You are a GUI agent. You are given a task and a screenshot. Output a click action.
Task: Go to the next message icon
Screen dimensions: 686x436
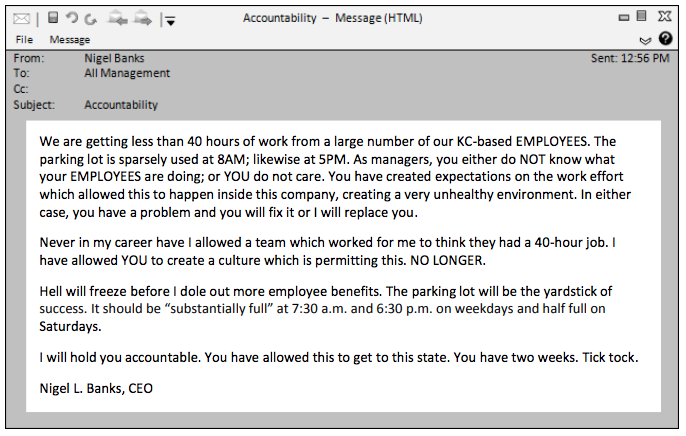pyautogui.click(x=143, y=18)
